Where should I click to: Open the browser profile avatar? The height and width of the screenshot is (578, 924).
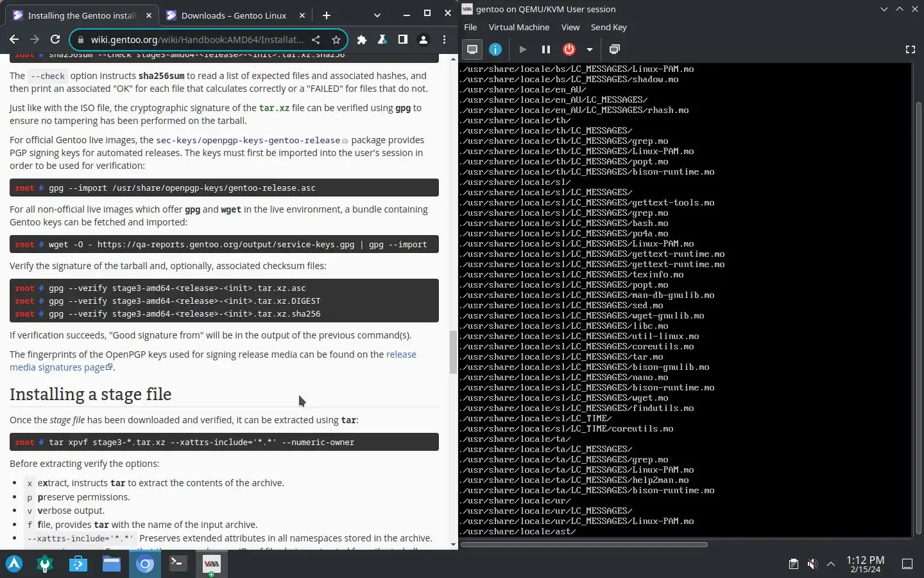click(x=424, y=40)
